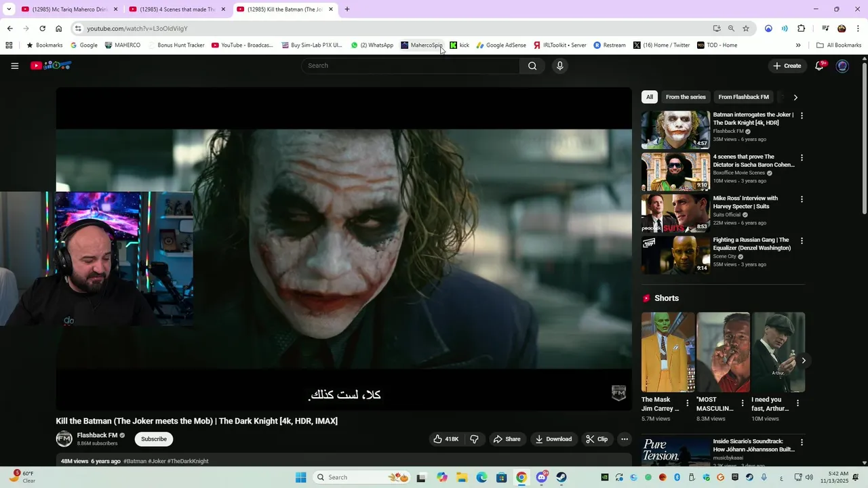Share the Kill the Batman video
Screen dimensions: 868x488
(507, 439)
